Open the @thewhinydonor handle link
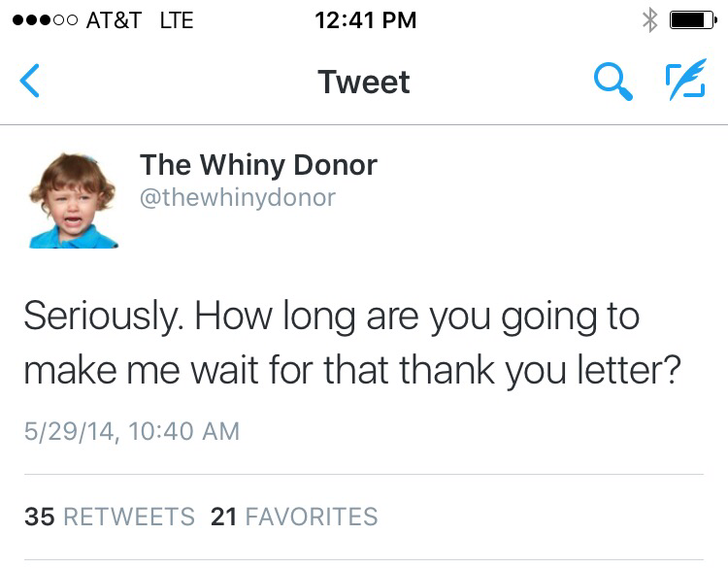Viewport: 728px width, 568px height. click(x=238, y=197)
